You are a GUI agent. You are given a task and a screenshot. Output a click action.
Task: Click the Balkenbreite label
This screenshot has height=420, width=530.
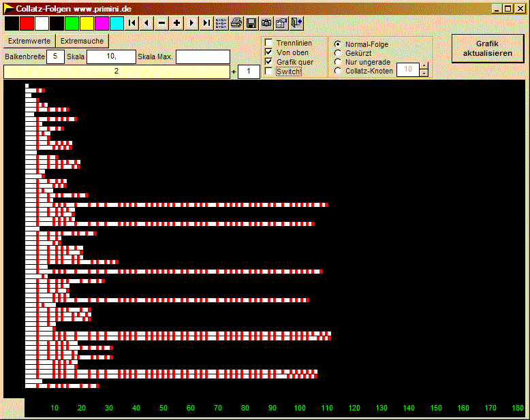[x=25, y=56]
